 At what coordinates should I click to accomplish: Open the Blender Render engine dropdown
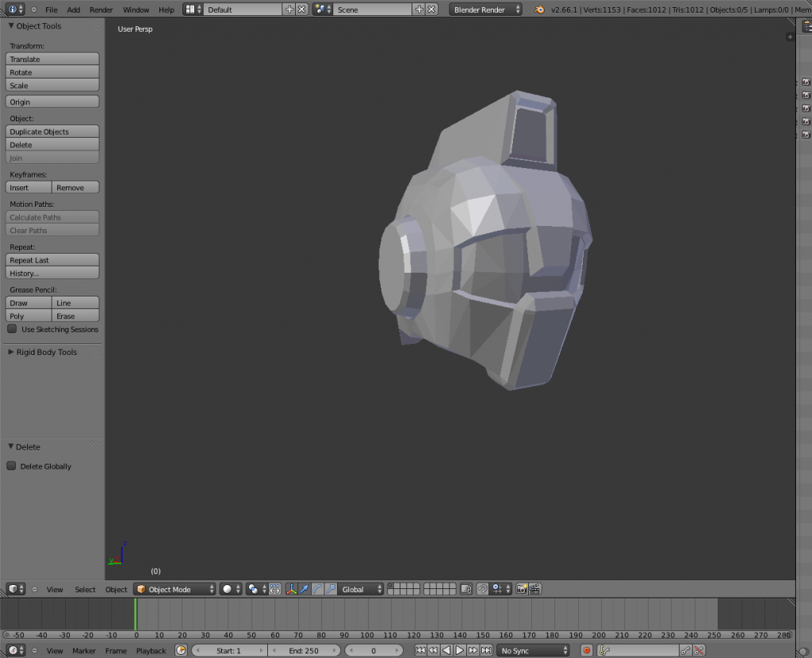487,10
